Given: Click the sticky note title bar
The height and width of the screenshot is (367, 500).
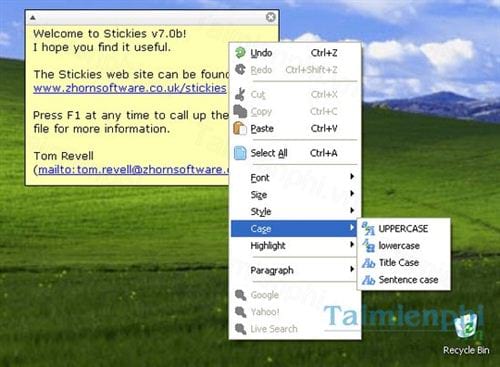Looking at the screenshot, I should [x=152, y=17].
